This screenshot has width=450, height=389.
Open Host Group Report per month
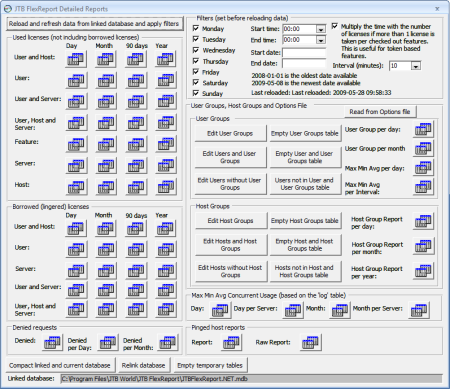click(423, 246)
